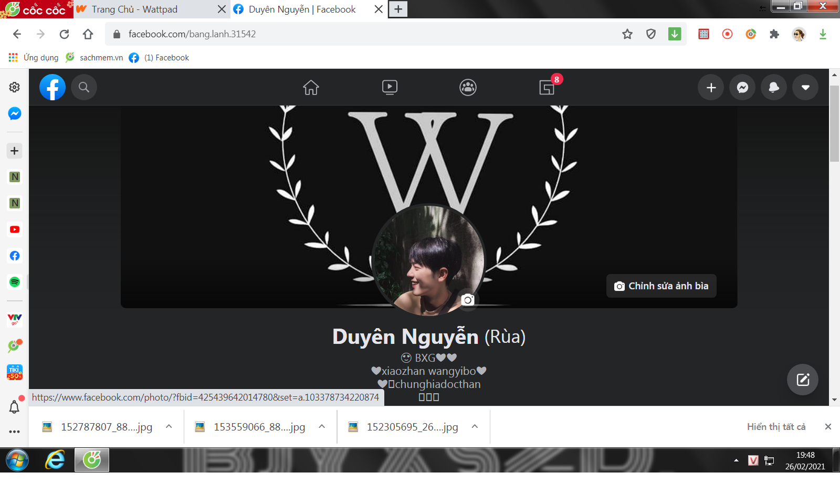Image resolution: width=840 pixels, height=504 pixels.
Task: Expand options for 152787807_88 download
Action: [x=169, y=427]
